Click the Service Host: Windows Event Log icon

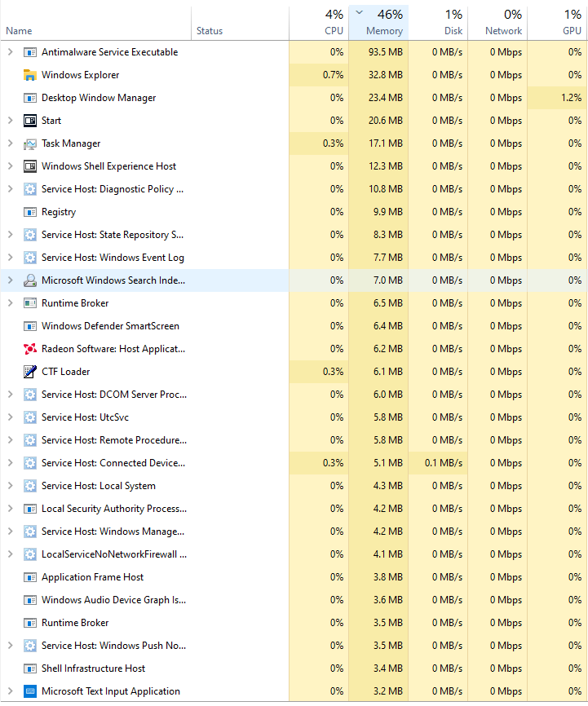pyautogui.click(x=29, y=258)
